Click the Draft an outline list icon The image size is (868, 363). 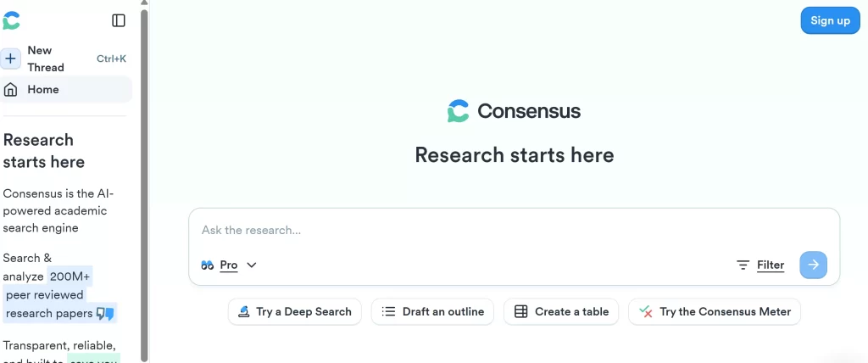click(x=388, y=311)
